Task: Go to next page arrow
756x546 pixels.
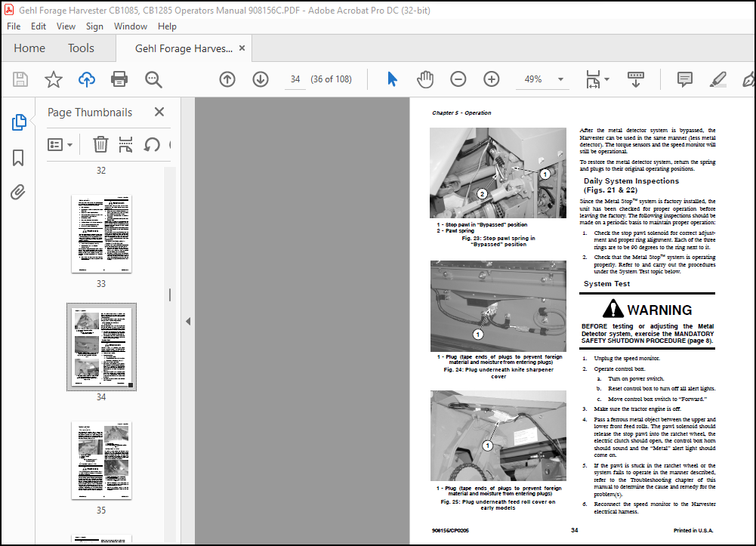Action: point(261,79)
